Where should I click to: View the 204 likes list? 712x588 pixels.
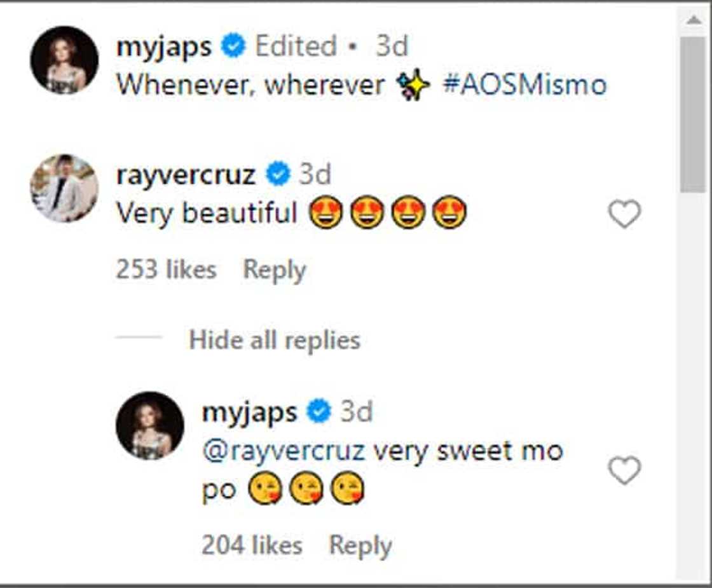click(x=252, y=545)
